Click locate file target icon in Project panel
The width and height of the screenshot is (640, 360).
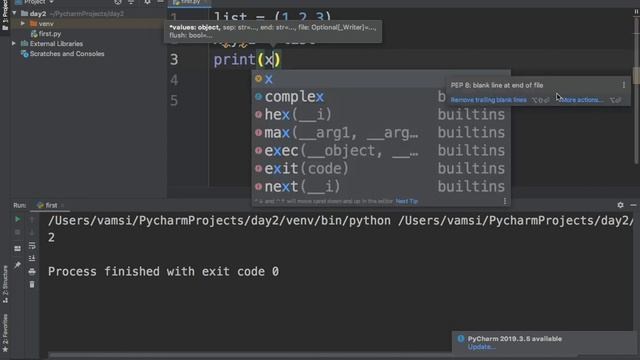point(118,2)
